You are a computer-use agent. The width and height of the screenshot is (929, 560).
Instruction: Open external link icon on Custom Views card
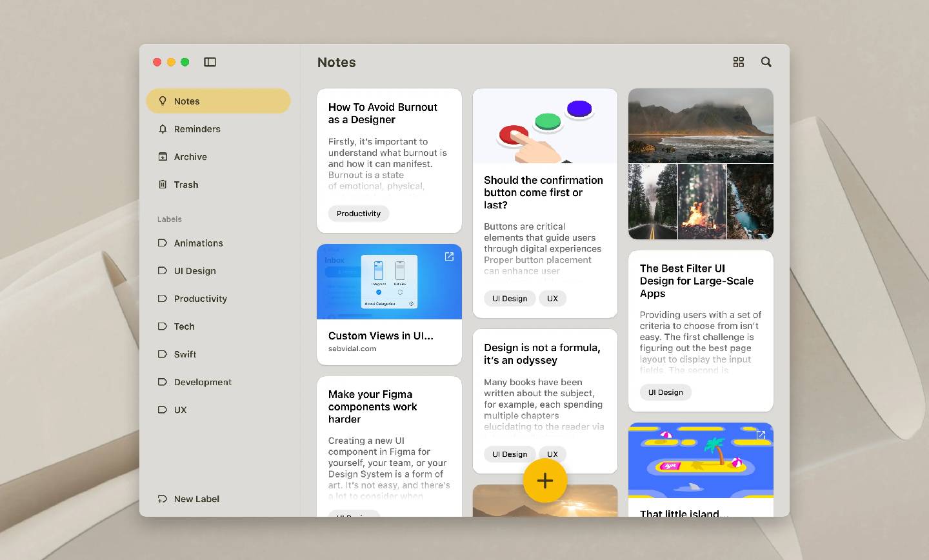449,257
